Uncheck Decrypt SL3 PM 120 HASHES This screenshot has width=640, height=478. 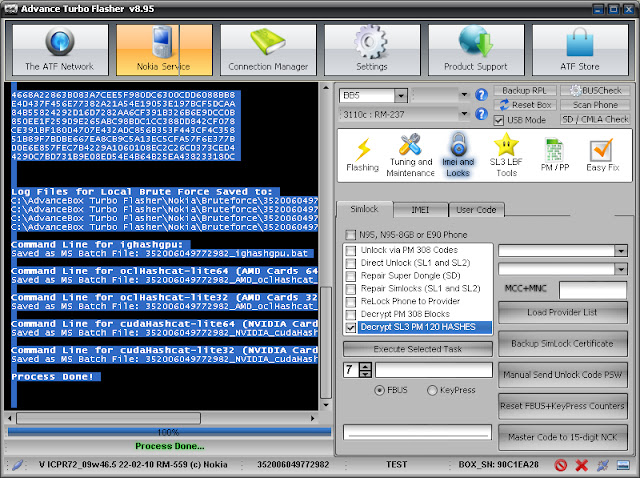pos(351,327)
